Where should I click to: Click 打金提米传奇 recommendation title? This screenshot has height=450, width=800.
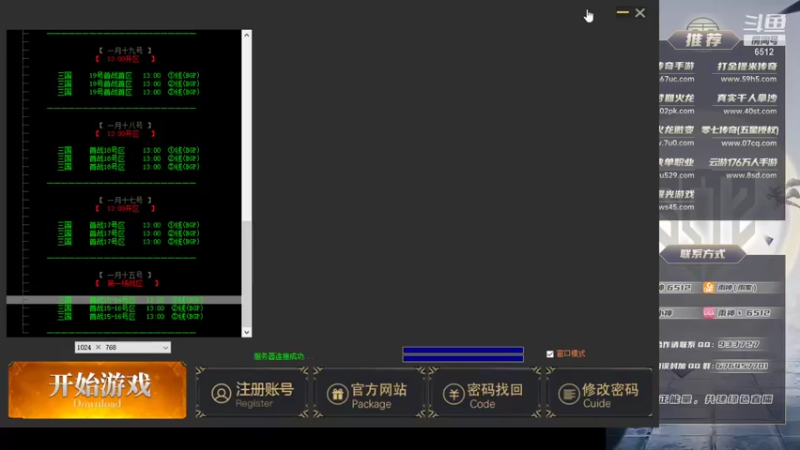coord(747,66)
